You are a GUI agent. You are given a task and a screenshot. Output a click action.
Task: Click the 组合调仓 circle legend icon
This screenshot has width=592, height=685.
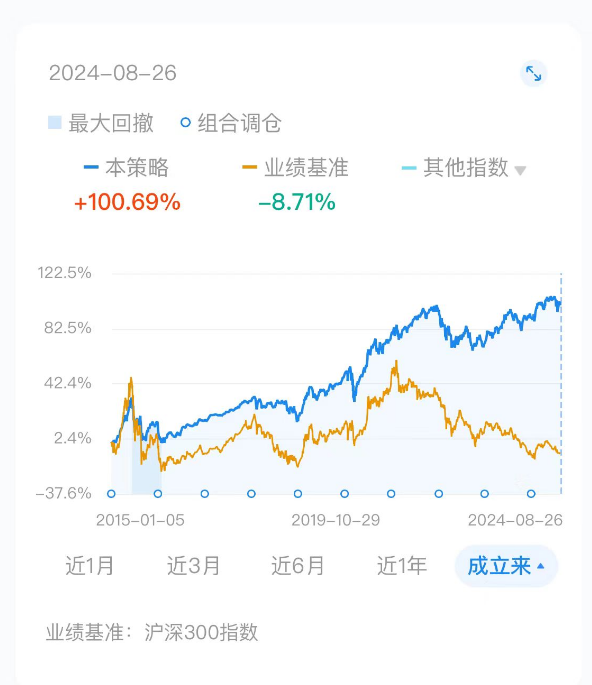click(x=186, y=122)
